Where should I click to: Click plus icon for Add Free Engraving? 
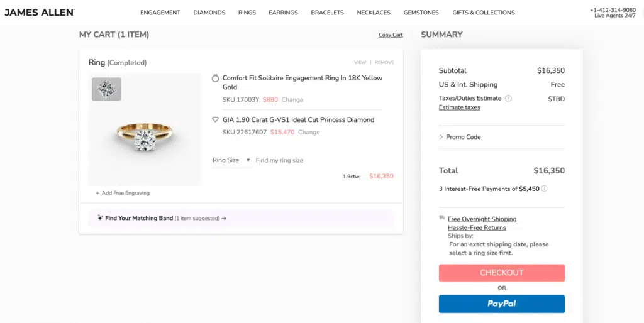[x=97, y=193]
